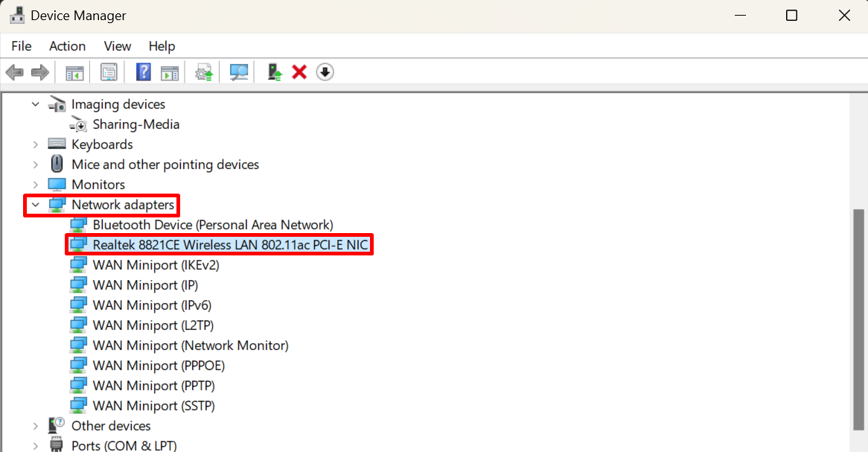Open the View menu
The width and height of the screenshot is (868, 452).
pos(117,45)
